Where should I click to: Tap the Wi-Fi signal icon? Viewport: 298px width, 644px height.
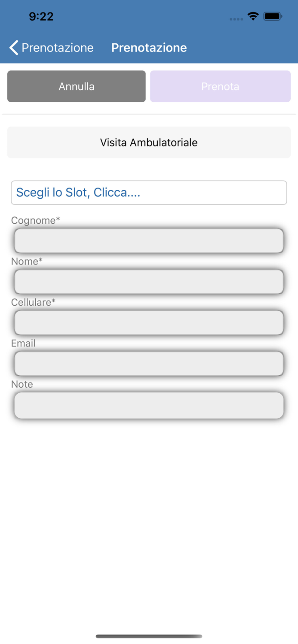(253, 16)
